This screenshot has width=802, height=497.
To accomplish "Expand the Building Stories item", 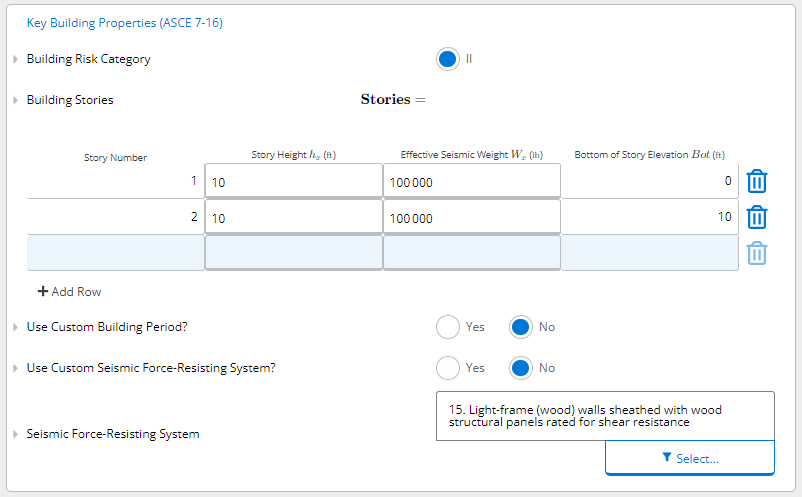I will pyautogui.click(x=15, y=100).
